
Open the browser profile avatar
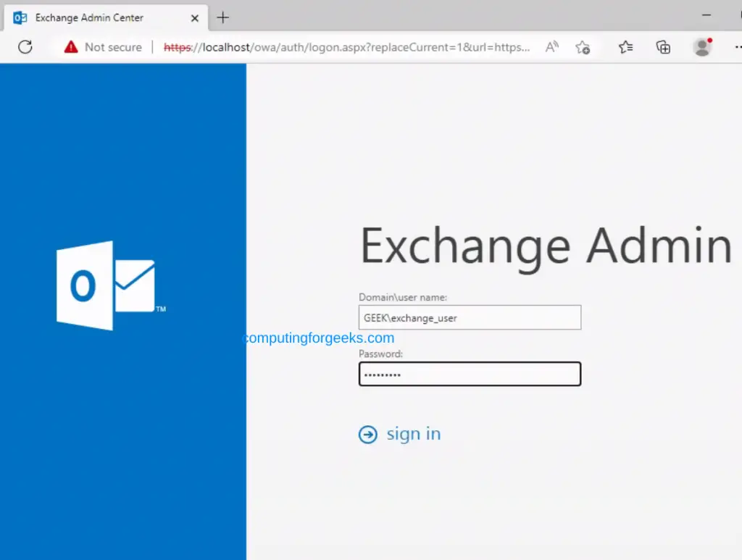coord(701,47)
